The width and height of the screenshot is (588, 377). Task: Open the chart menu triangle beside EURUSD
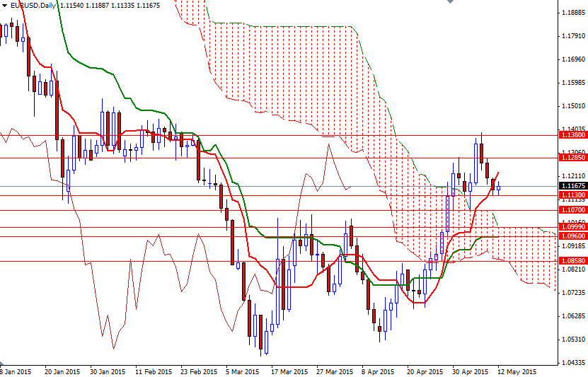click(x=4, y=6)
